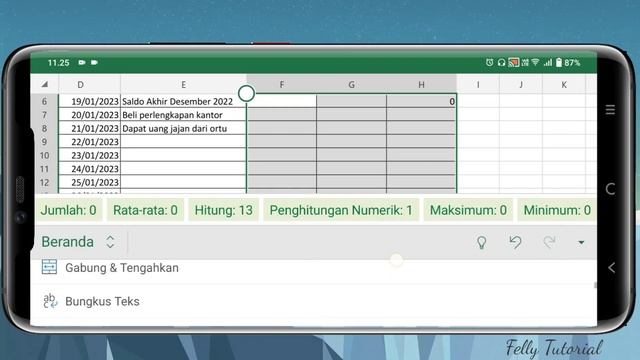Tap Android home circle button
Screen dimensions: 640x360
[611, 189]
